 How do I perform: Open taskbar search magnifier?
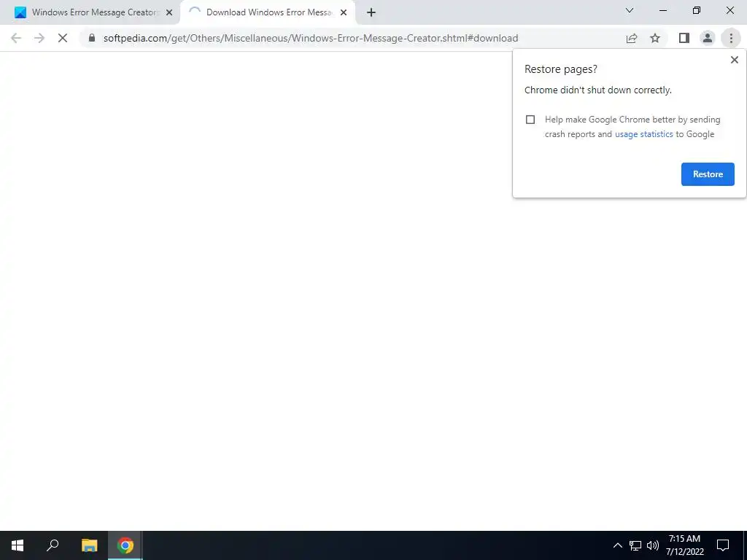(53, 545)
